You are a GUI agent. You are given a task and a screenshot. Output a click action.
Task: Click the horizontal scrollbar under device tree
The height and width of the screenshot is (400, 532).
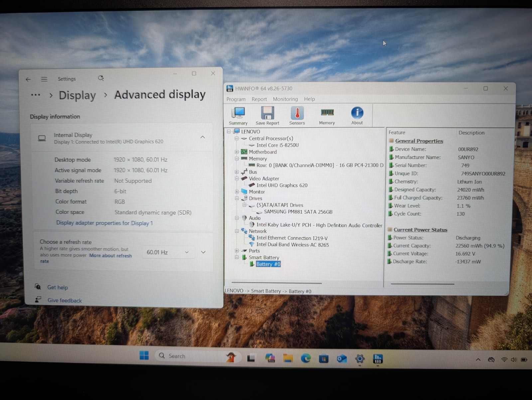(x=277, y=283)
